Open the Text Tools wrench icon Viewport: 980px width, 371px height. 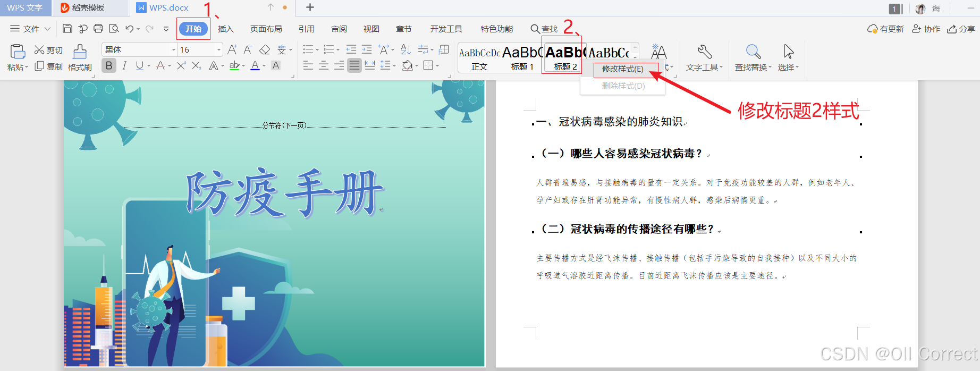(x=705, y=51)
